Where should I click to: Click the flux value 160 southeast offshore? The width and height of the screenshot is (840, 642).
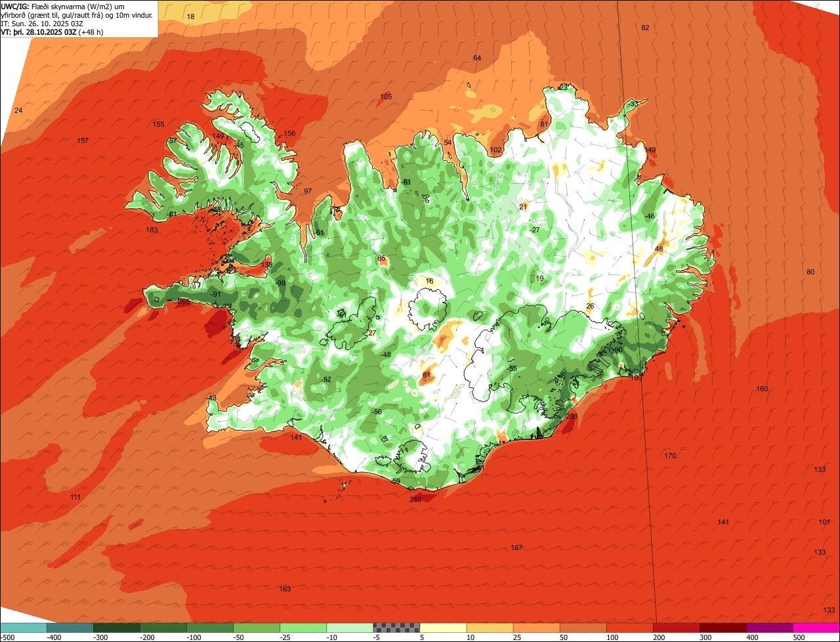762,389
